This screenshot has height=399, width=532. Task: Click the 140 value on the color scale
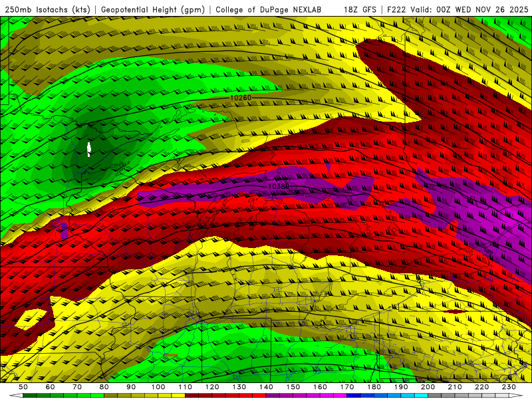point(266,387)
